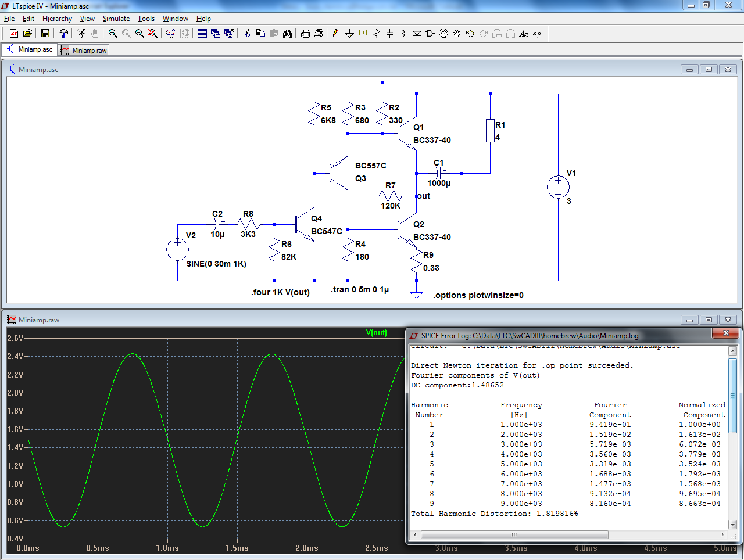Save the schematic with the floppy icon
The width and height of the screenshot is (744, 560).
click(45, 34)
